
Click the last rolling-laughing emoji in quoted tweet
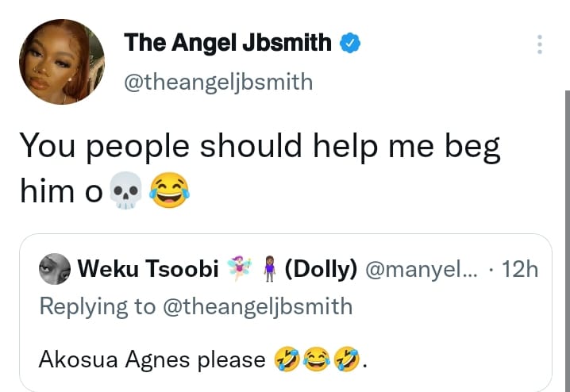[x=349, y=359]
